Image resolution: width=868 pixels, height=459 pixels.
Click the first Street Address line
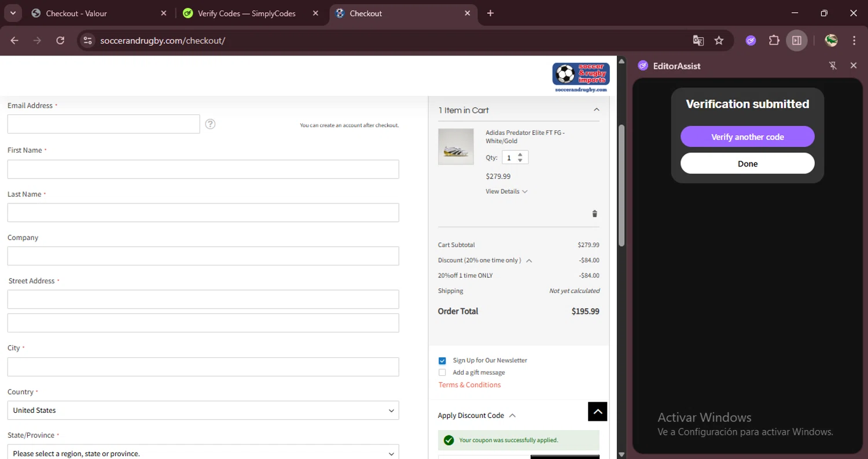point(203,299)
